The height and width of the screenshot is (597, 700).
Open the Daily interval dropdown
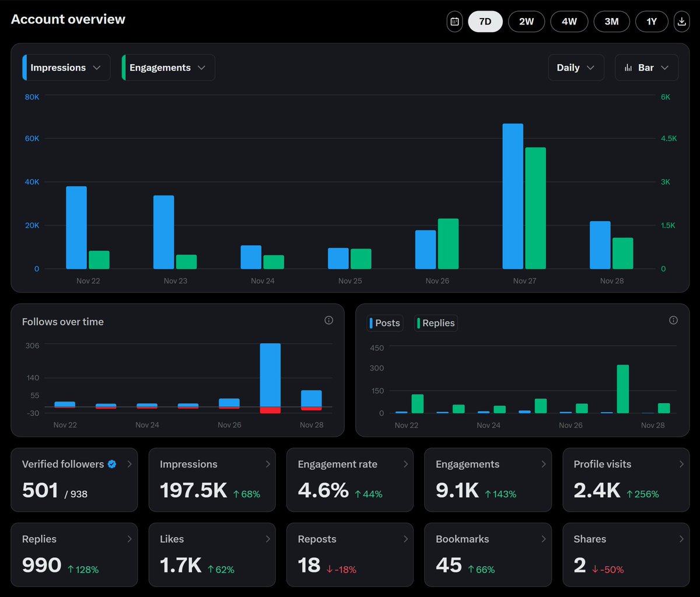[x=576, y=68]
